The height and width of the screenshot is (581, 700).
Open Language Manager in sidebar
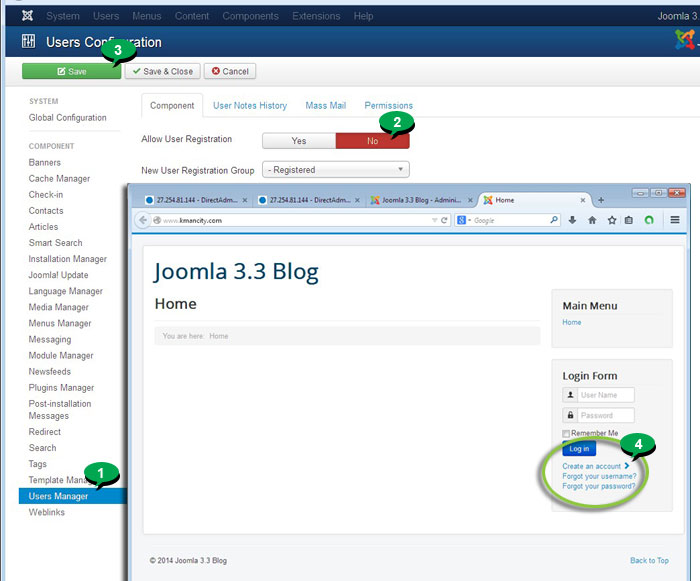pos(66,291)
